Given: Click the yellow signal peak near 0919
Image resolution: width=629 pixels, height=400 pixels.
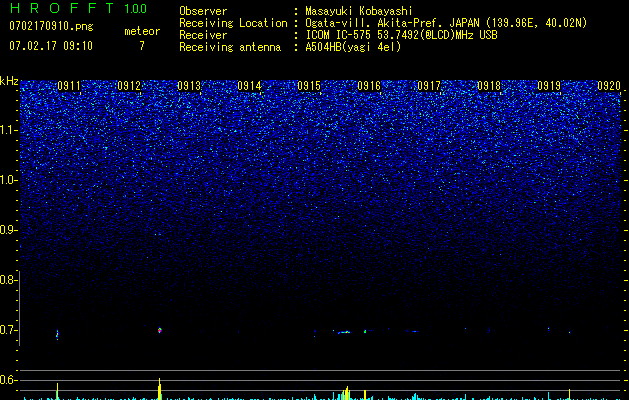Looking at the screenshot, I should 569,394.
